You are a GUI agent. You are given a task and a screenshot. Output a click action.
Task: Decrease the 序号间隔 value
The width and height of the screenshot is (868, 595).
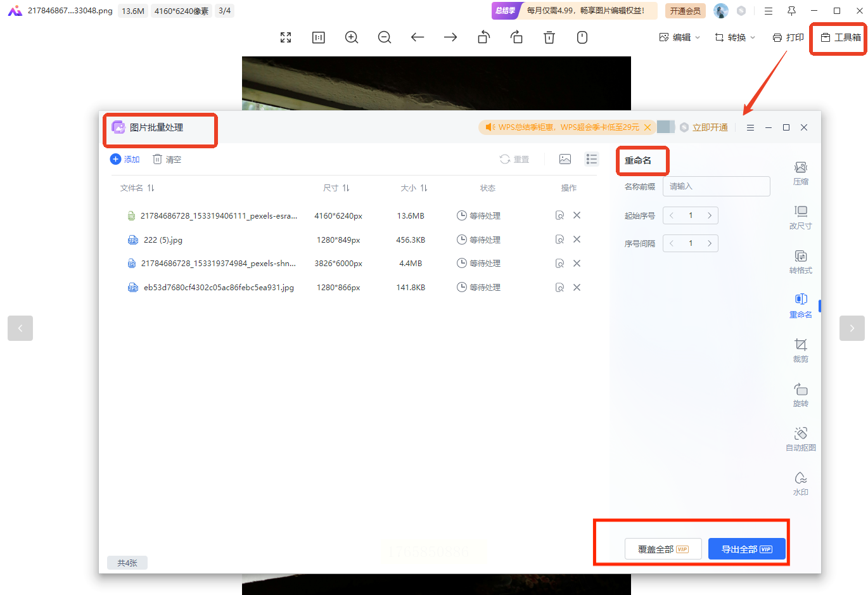pos(672,243)
